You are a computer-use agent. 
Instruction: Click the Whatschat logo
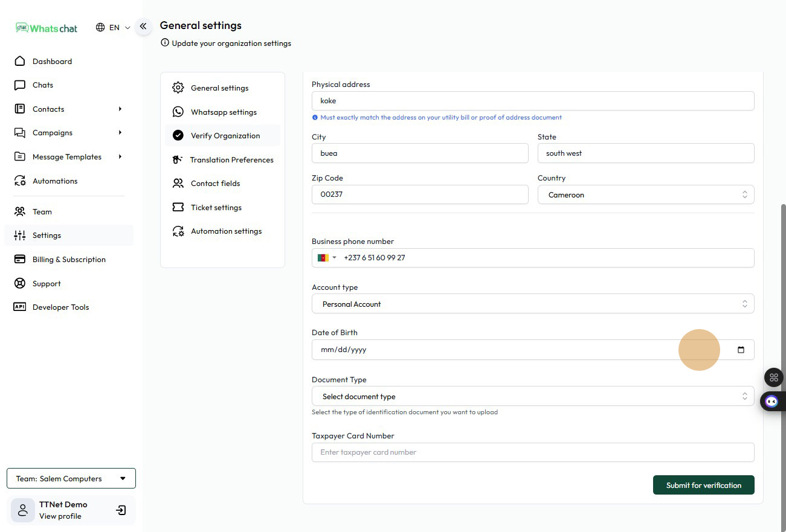pyautogui.click(x=47, y=28)
